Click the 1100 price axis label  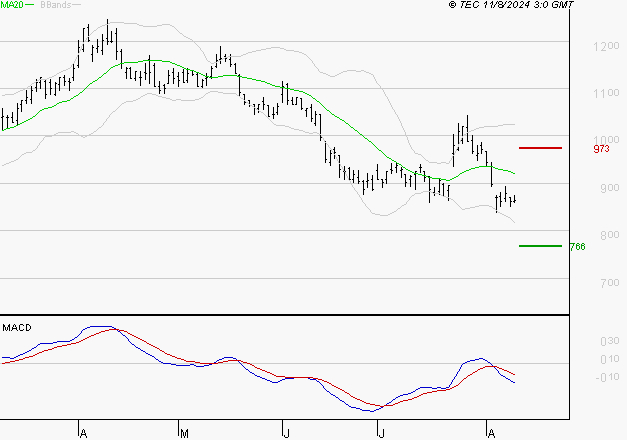tap(606, 93)
